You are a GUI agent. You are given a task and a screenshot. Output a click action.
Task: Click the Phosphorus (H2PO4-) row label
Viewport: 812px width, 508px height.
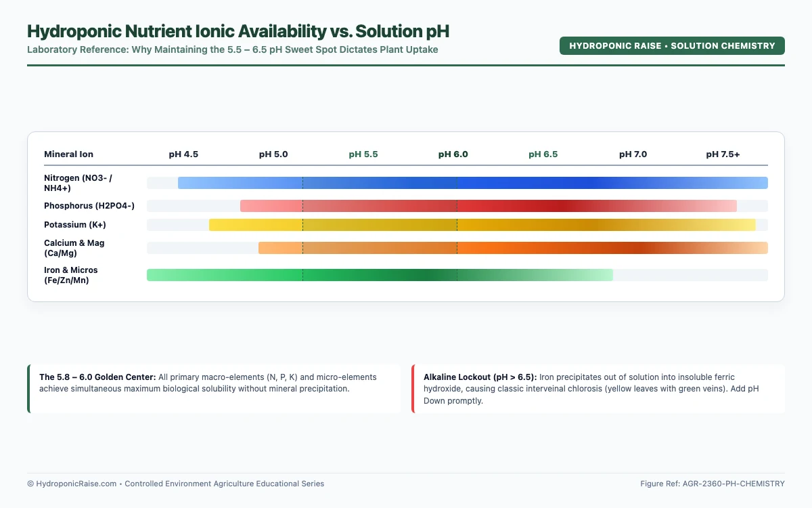89,206
